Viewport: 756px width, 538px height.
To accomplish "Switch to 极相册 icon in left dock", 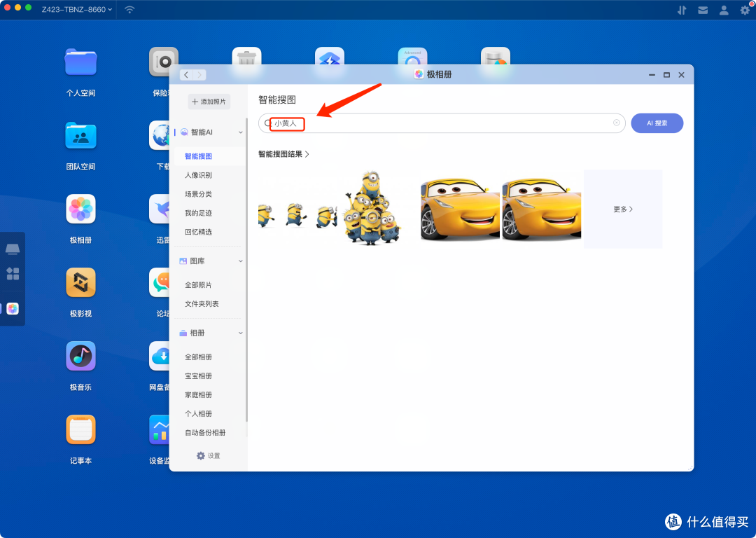I will pos(13,309).
